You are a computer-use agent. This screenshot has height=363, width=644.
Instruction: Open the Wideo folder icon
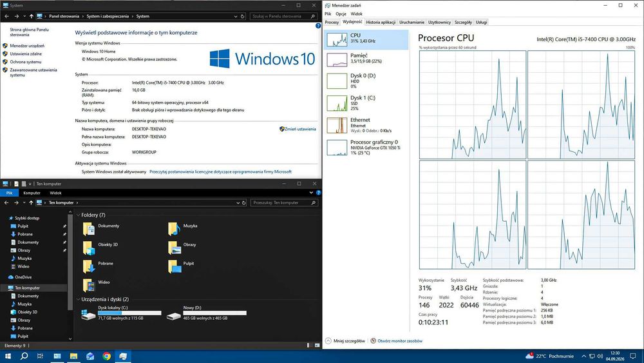pyautogui.click(x=88, y=285)
